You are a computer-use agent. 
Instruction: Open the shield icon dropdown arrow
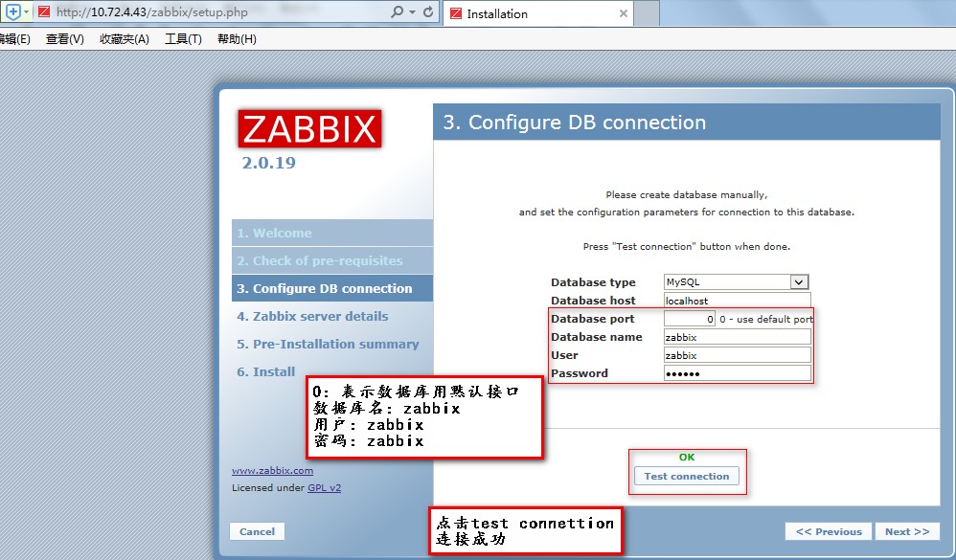click(26, 11)
